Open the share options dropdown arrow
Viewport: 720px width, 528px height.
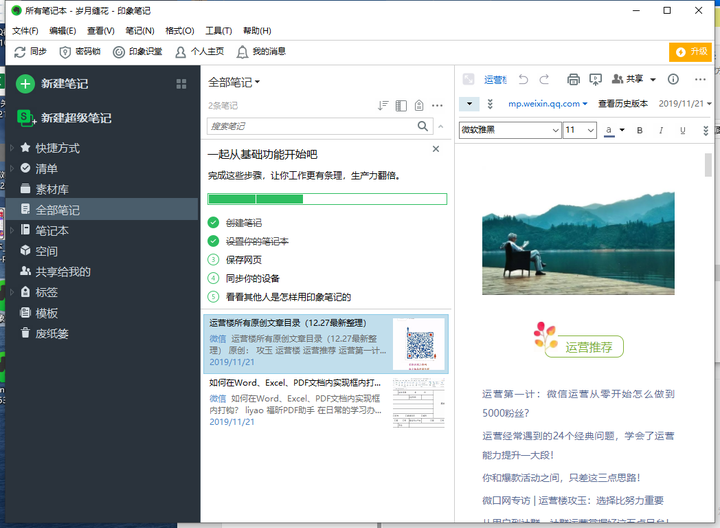click(x=652, y=79)
